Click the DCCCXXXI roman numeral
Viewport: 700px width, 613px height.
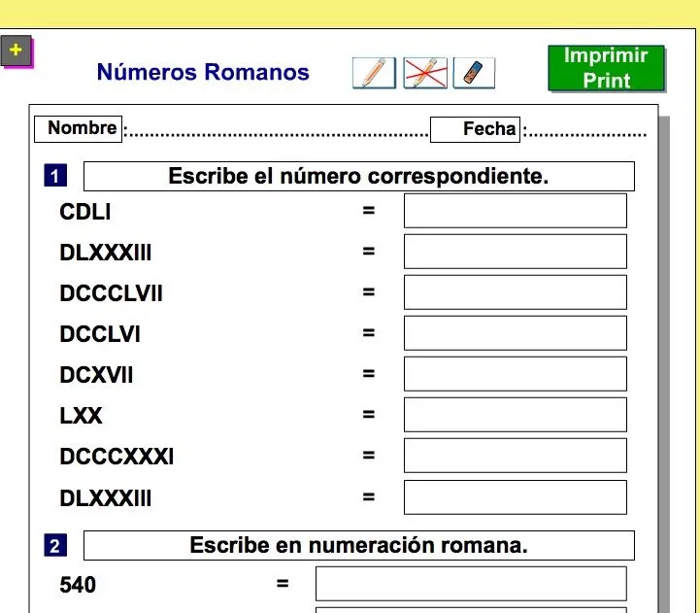[117, 457]
